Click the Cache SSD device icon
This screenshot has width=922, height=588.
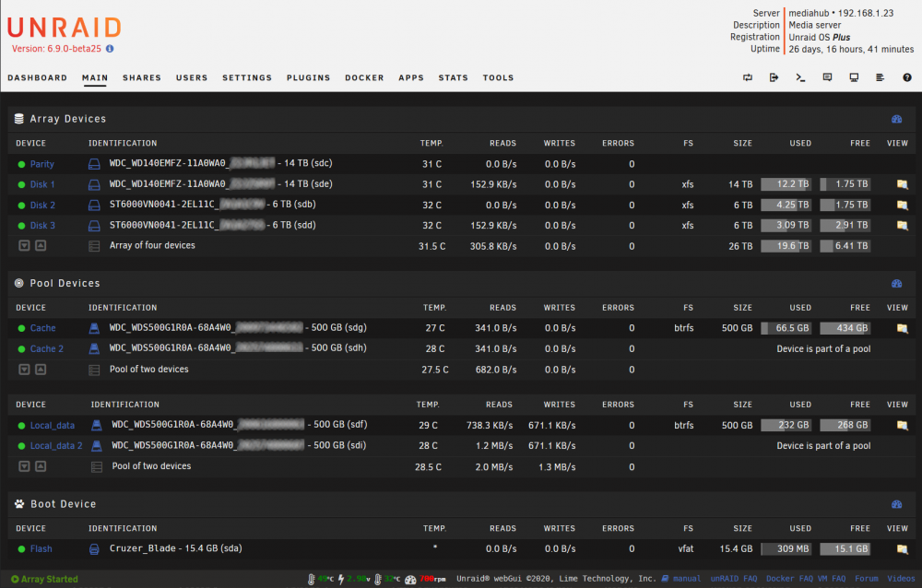(94, 328)
